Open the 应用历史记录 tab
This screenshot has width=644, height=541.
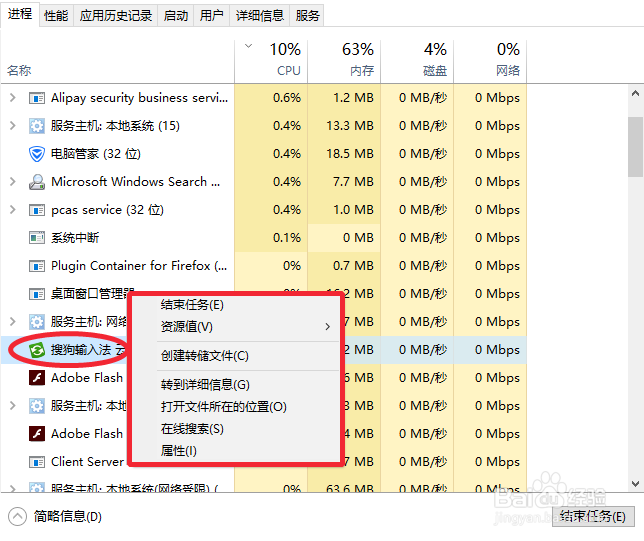(116, 16)
